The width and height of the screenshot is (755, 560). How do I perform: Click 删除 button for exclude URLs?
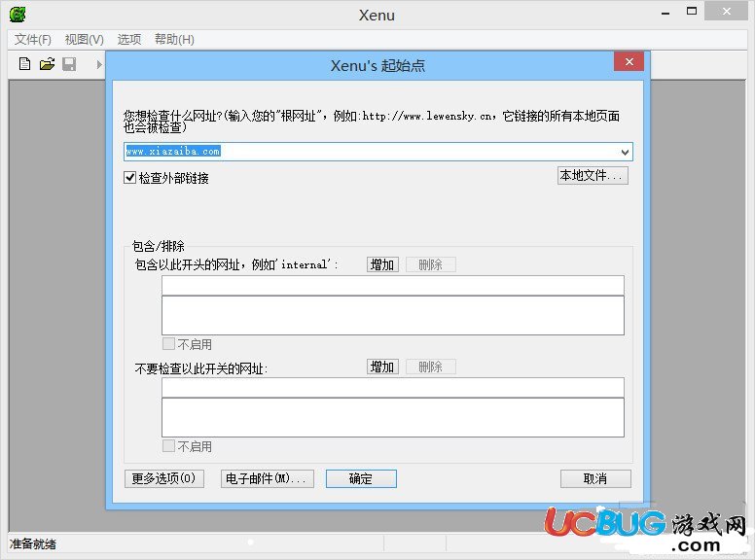(430, 367)
